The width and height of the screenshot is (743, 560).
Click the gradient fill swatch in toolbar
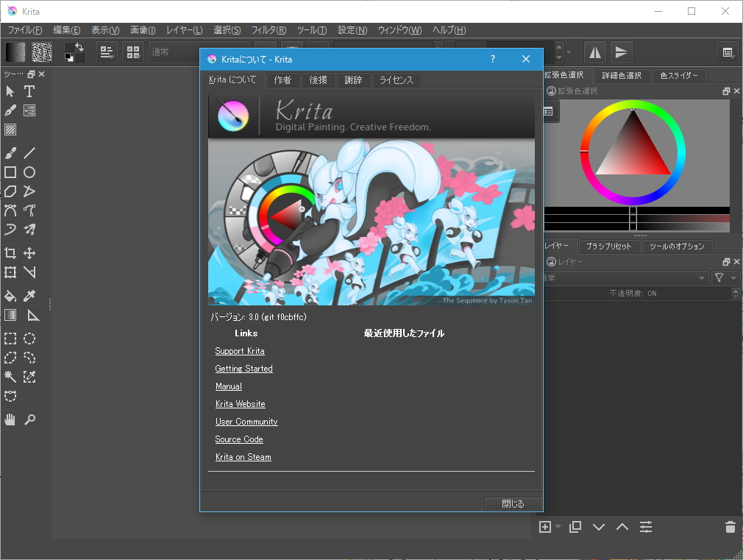(15, 52)
